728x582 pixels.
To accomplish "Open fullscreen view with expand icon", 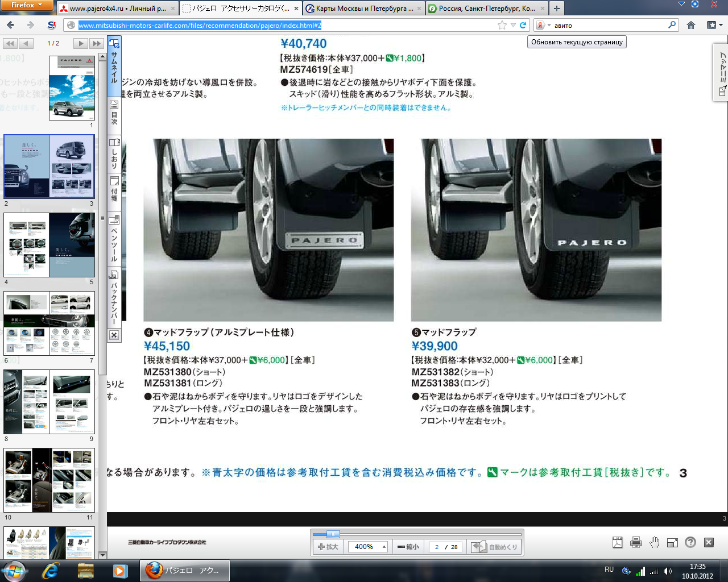I will (672, 542).
